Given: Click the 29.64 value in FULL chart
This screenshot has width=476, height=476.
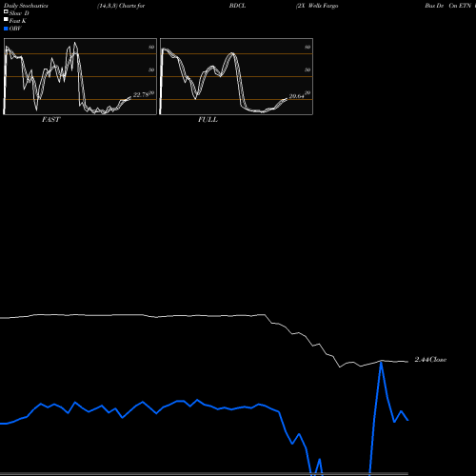Looking at the screenshot, I should pyautogui.click(x=296, y=96).
